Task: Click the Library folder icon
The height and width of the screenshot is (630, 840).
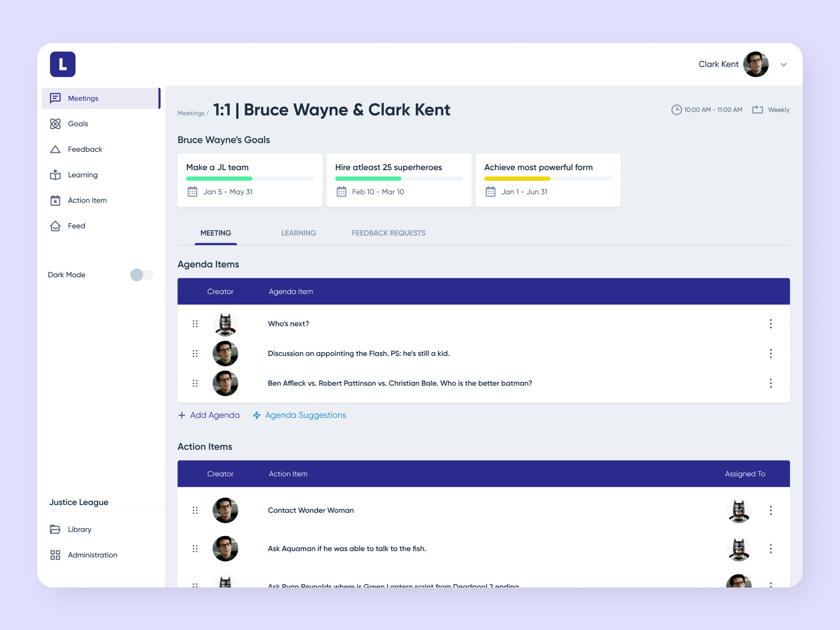Action: 55,529
